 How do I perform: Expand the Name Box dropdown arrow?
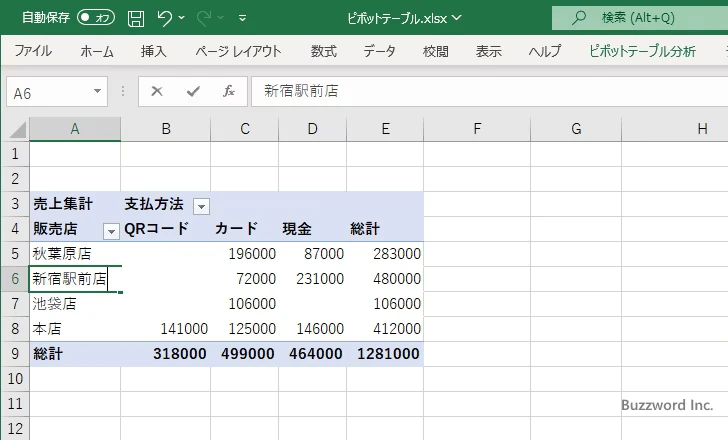(98, 91)
